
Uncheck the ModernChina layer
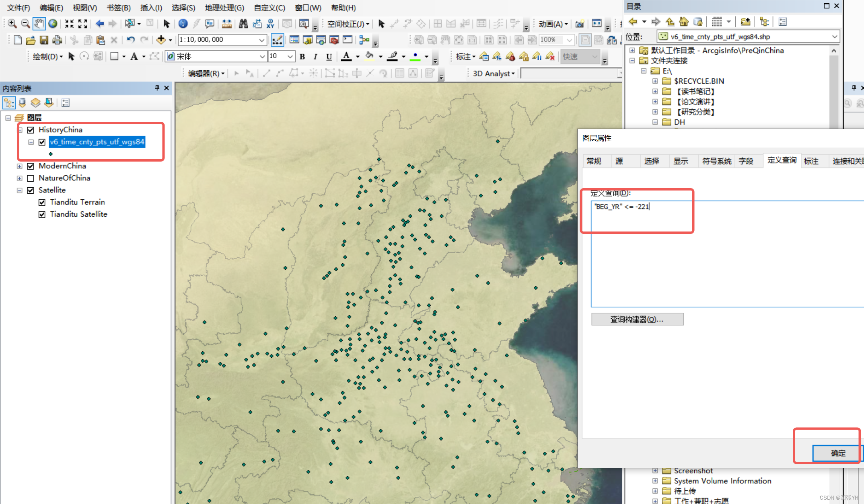(x=31, y=166)
